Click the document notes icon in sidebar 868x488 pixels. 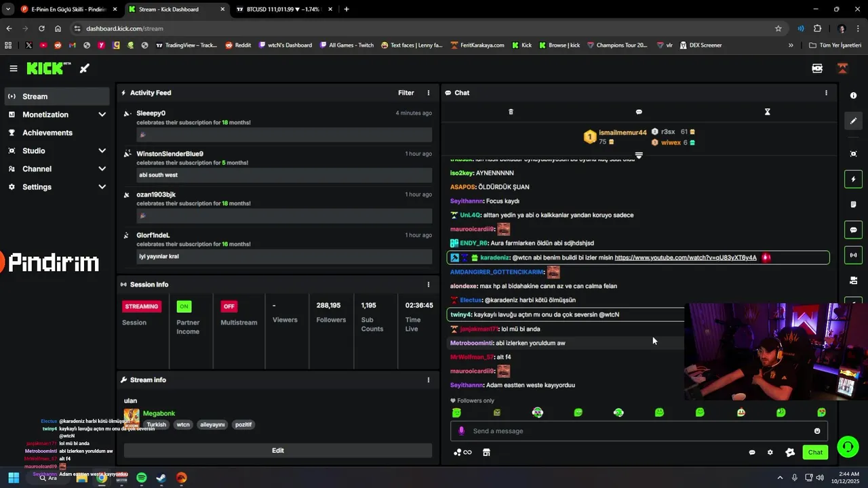854,205
